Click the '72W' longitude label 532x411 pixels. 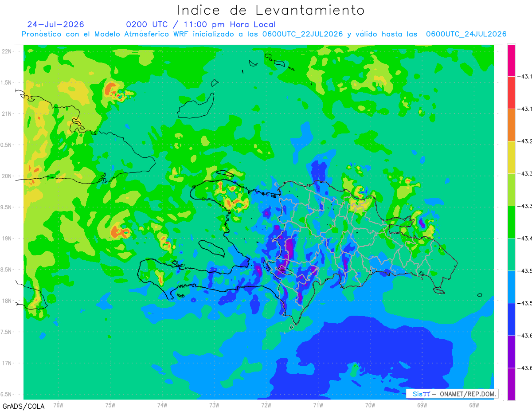(266, 404)
